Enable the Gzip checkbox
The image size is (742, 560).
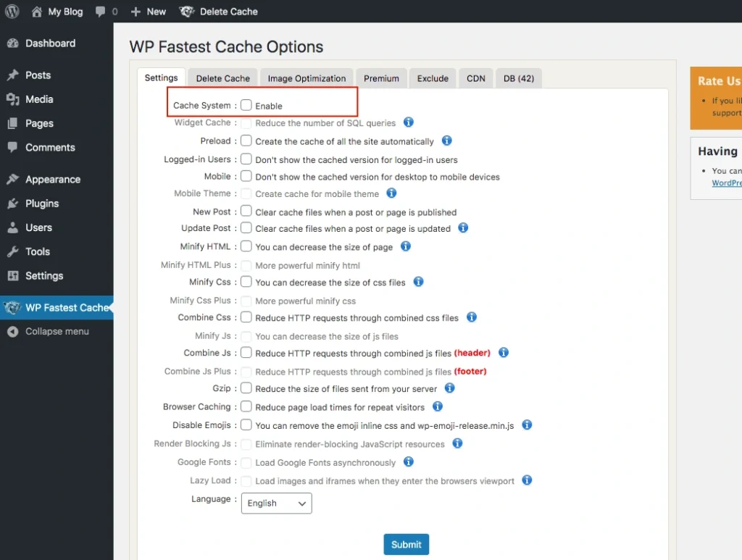[246, 388]
